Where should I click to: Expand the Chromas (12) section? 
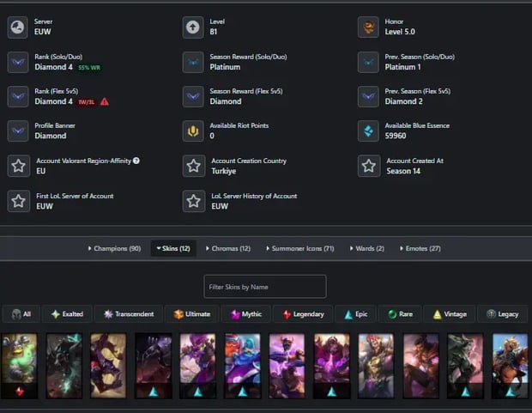point(227,249)
